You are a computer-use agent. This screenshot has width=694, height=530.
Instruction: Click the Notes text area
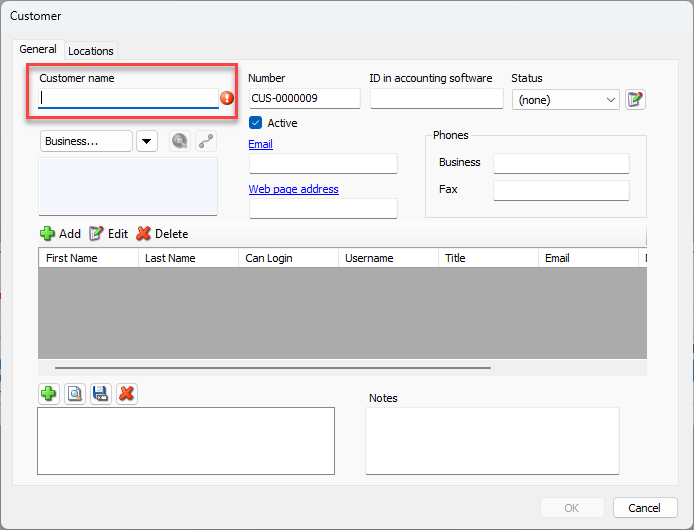click(x=492, y=441)
